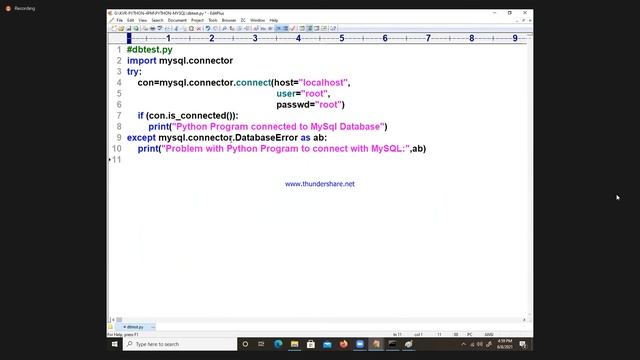Open the notification center icon
Screen dimensions: 640x360
click(523, 344)
